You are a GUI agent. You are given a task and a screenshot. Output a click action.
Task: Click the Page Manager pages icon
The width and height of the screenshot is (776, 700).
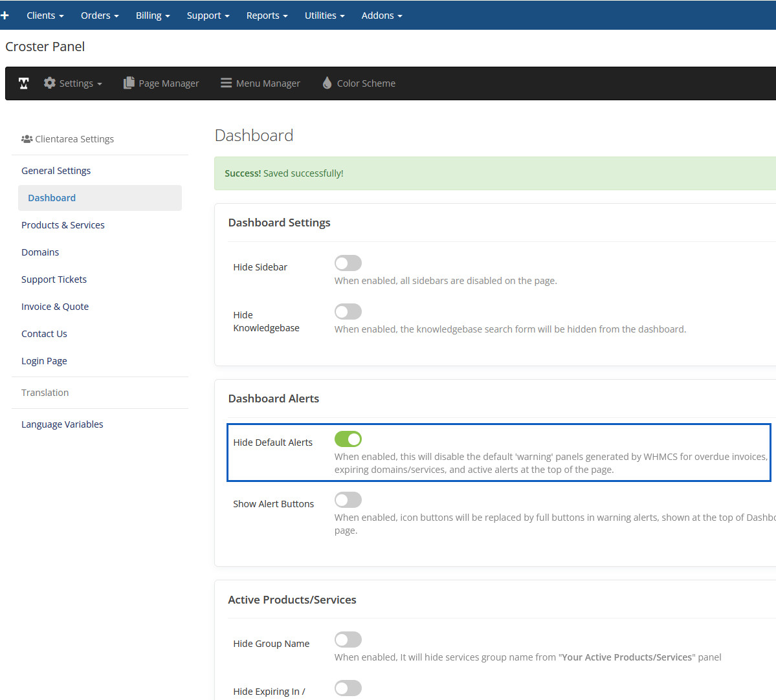(129, 83)
